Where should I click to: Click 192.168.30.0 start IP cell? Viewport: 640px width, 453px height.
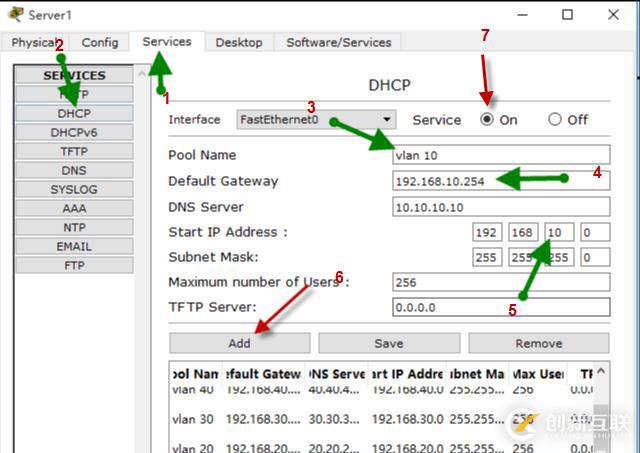407,419
